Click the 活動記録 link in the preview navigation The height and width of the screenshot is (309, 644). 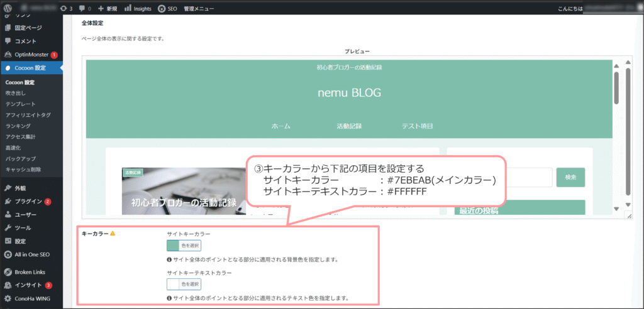tap(349, 126)
